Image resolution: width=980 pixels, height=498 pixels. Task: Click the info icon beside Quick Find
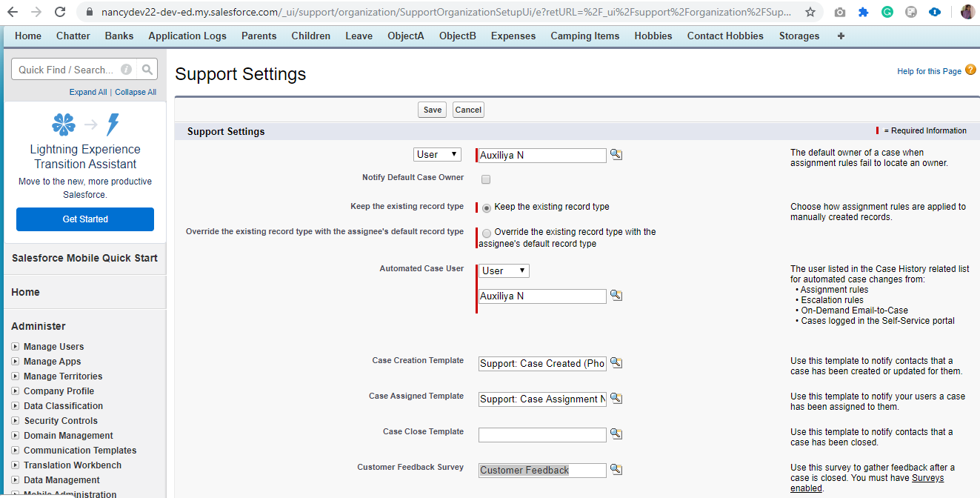pos(125,68)
